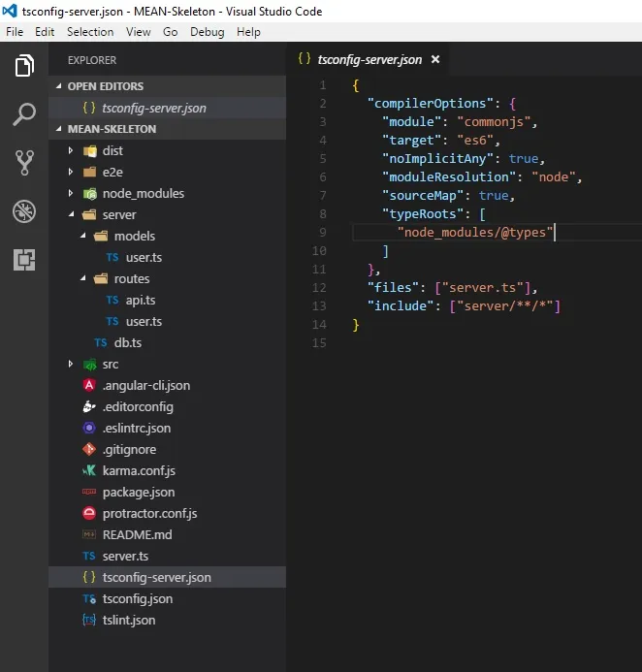Open the Go menu

point(170,32)
